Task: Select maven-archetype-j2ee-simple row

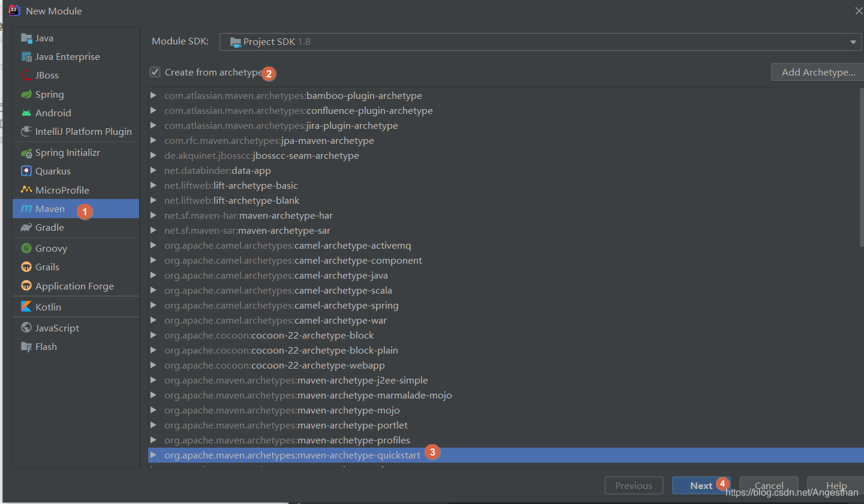Action: coord(504,380)
